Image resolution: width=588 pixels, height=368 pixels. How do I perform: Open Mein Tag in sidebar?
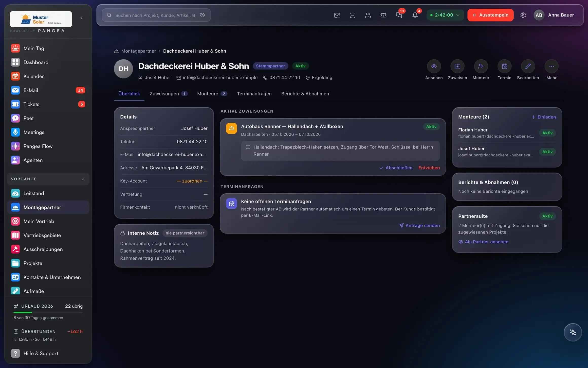pos(48,48)
